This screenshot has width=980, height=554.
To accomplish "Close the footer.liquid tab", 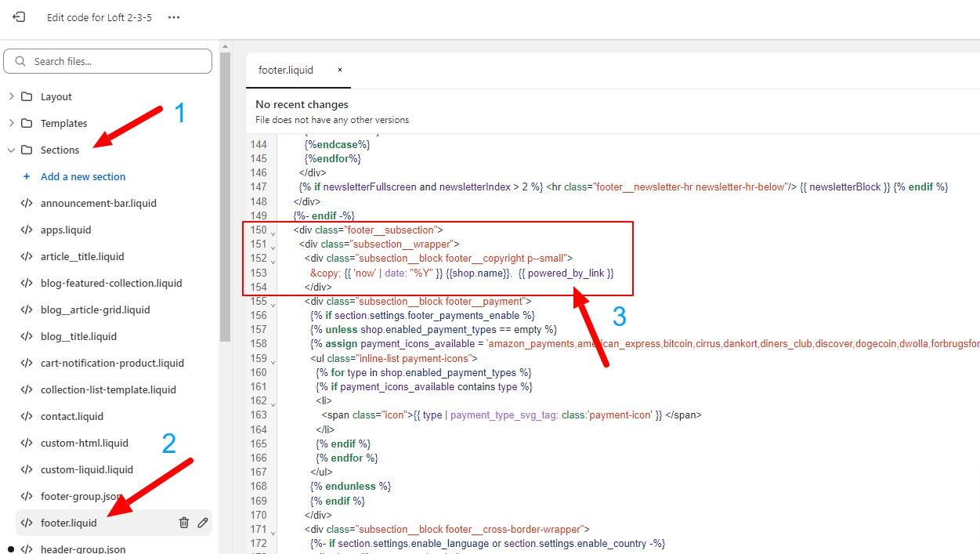I will pyautogui.click(x=340, y=70).
